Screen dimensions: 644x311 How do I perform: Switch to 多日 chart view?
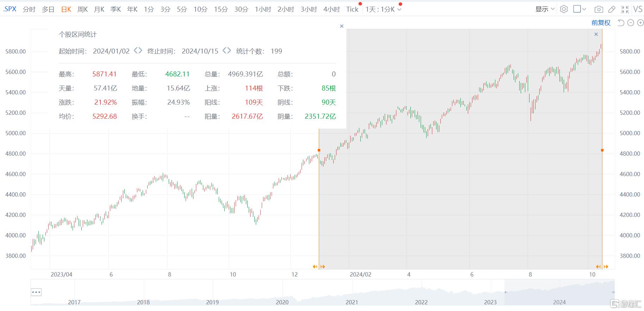[48, 10]
